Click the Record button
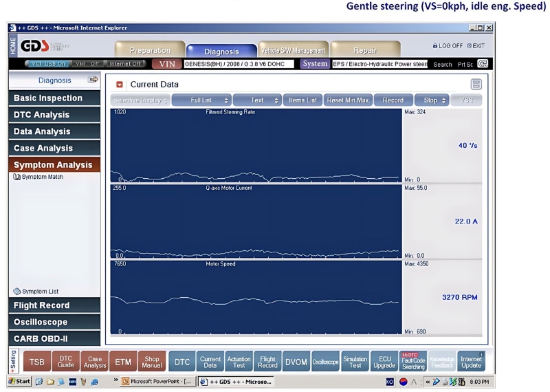550x392 pixels. pos(393,100)
